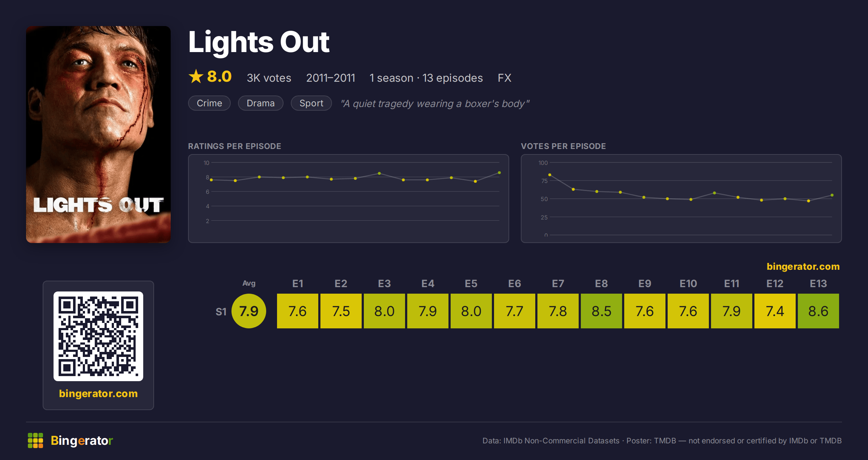Click the Lights Out title heading

[259, 42]
